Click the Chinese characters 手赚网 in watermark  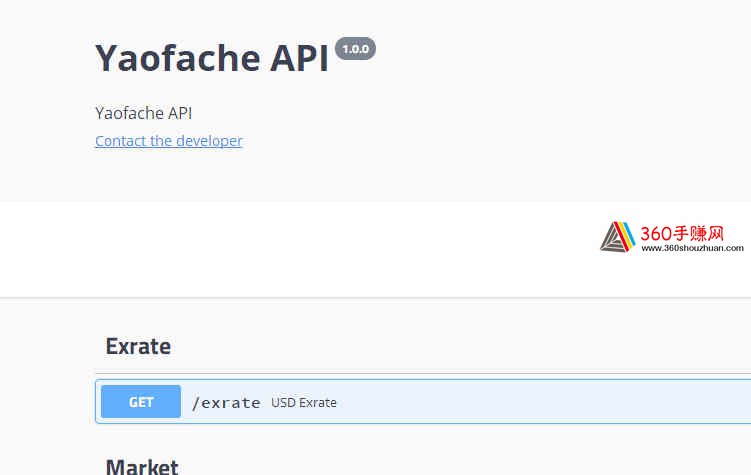click(698, 234)
